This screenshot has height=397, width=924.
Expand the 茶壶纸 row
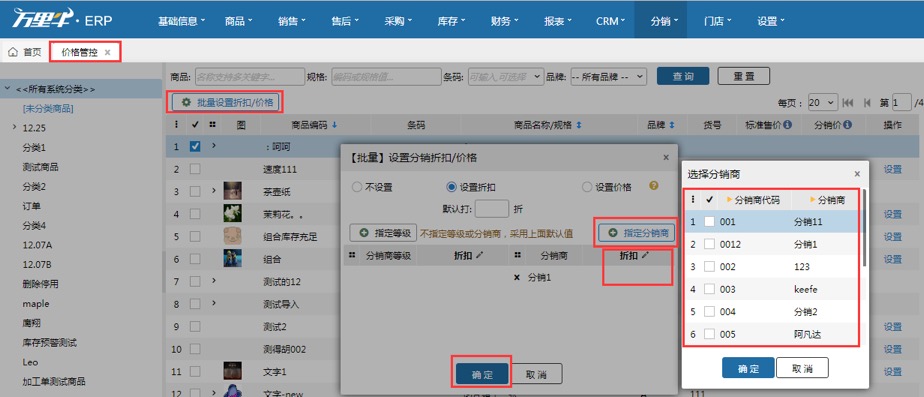(214, 191)
